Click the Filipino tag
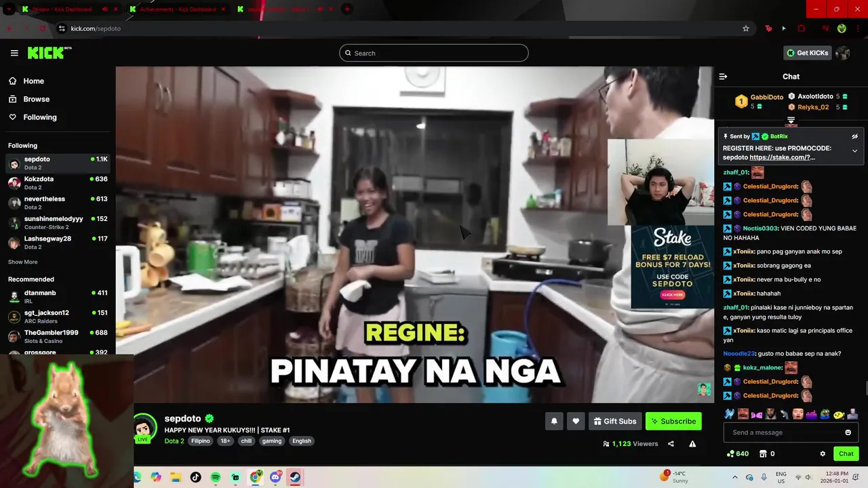Viewport: 868px width, 488px height. point(201,441)
